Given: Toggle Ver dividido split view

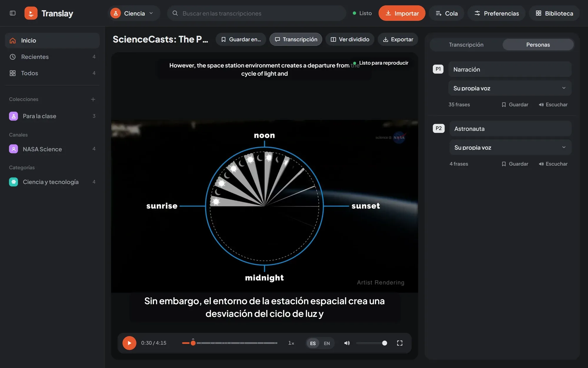Looking at the screenshot, I should point(350,39).
